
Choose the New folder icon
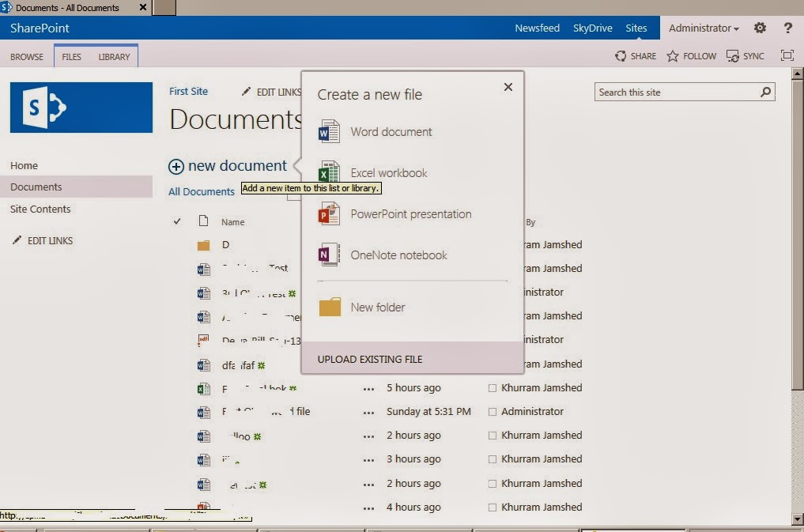click(330, 307)
